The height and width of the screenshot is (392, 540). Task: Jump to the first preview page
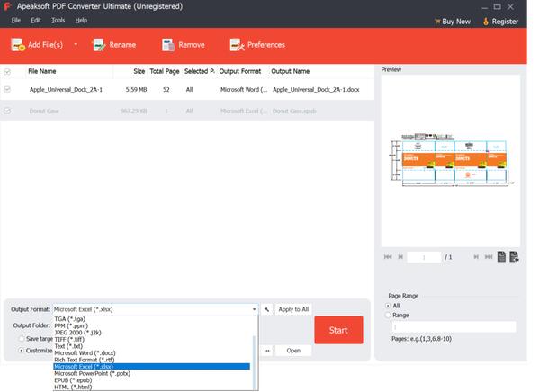pyautogui.click(x=389, y=257)
